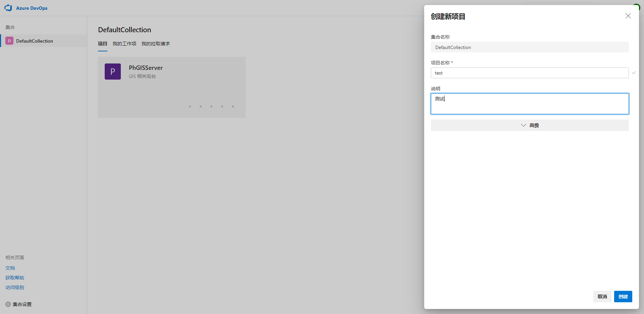
Task: Open the PhGISServer project title
Action: click(146, 68)
